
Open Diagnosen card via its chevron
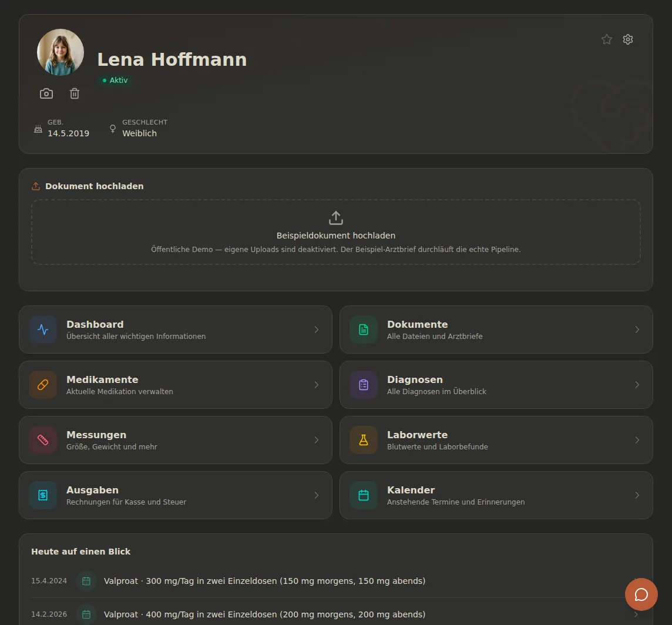tap(637, 385)
